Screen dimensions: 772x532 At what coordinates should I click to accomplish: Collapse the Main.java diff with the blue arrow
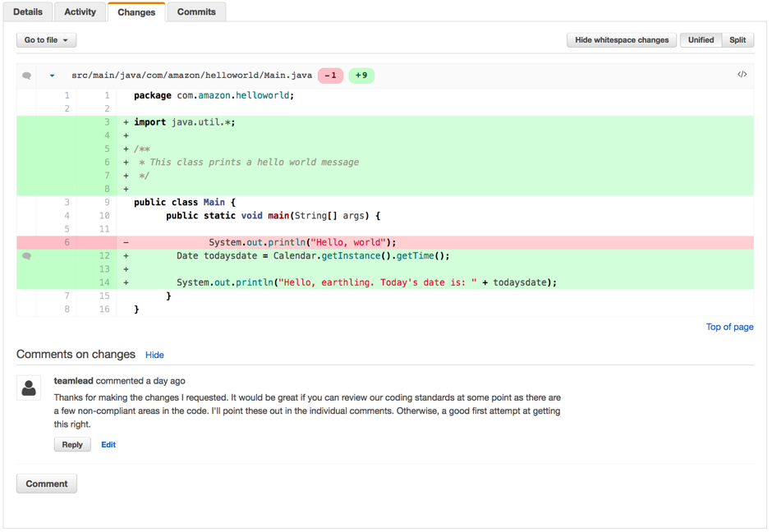coord(52,76)
